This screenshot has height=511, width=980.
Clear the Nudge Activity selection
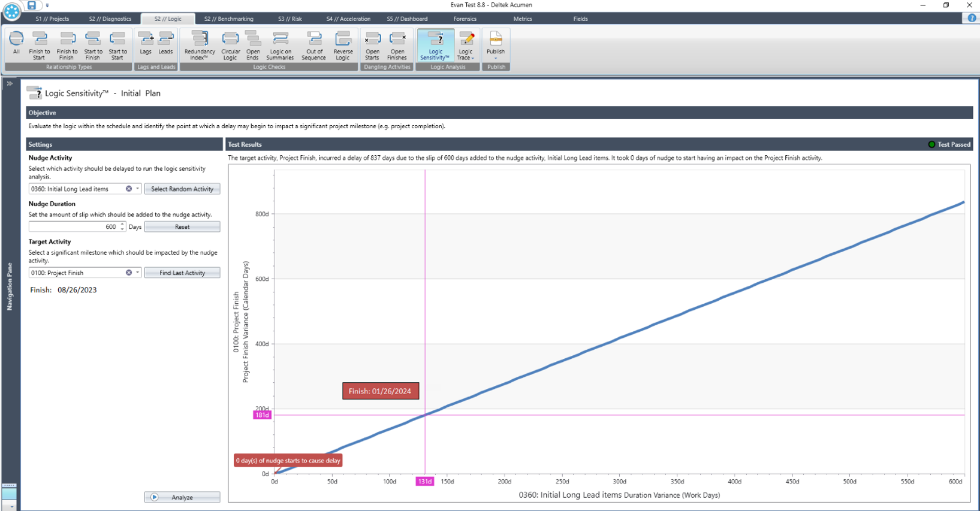[128, 189]
